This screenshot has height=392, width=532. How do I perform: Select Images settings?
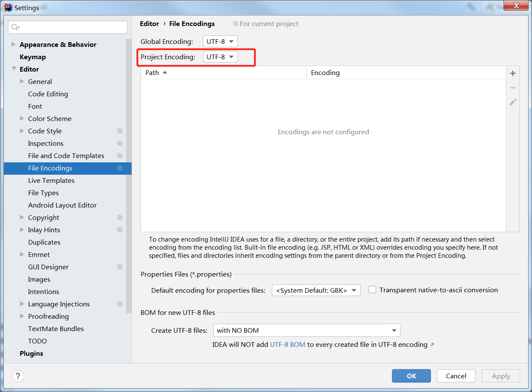(39, 280)
